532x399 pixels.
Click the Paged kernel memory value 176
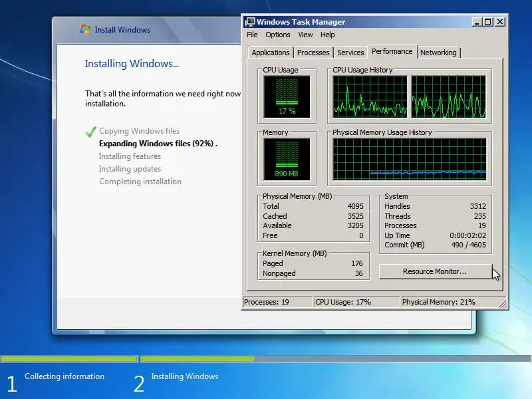(357, 263)
